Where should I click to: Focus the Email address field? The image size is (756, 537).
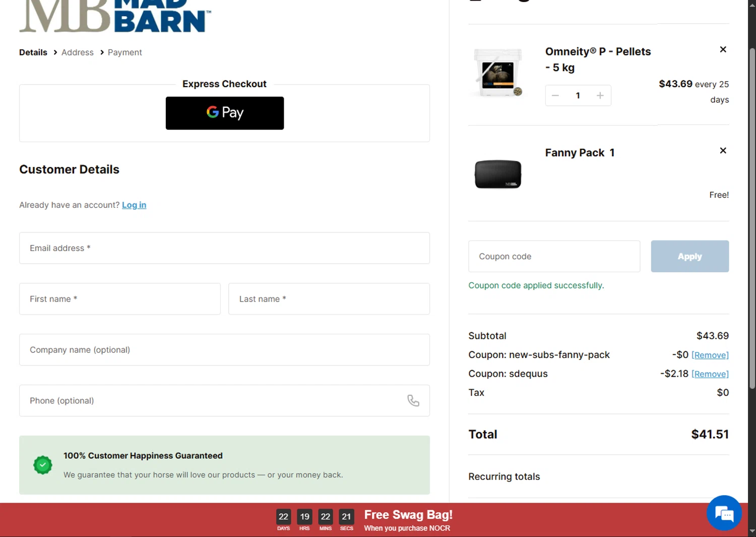point(224,248)
